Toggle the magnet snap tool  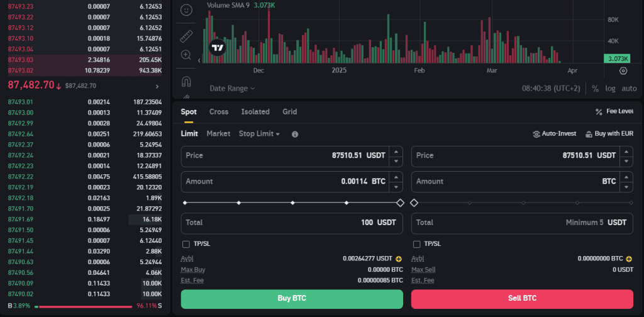point(186,82)
